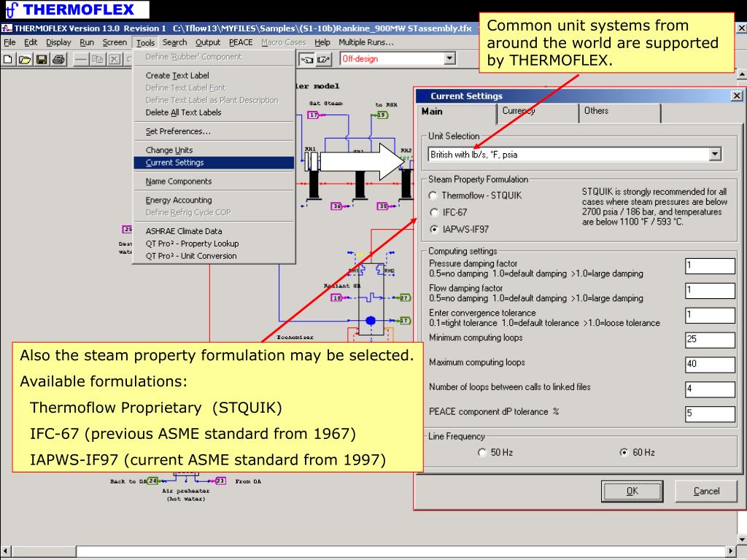This screenshot has width=747, height=560.
Task: Click the greyed line toolbar icon
Action: pyautogui.click(x=82, y=60)
